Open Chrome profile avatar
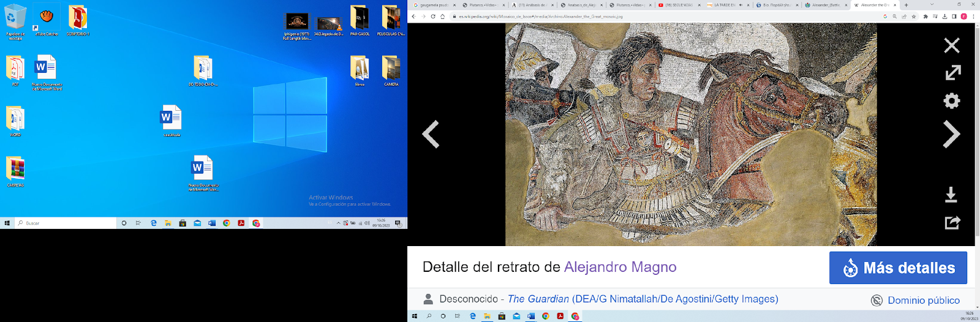 (963, 17)
